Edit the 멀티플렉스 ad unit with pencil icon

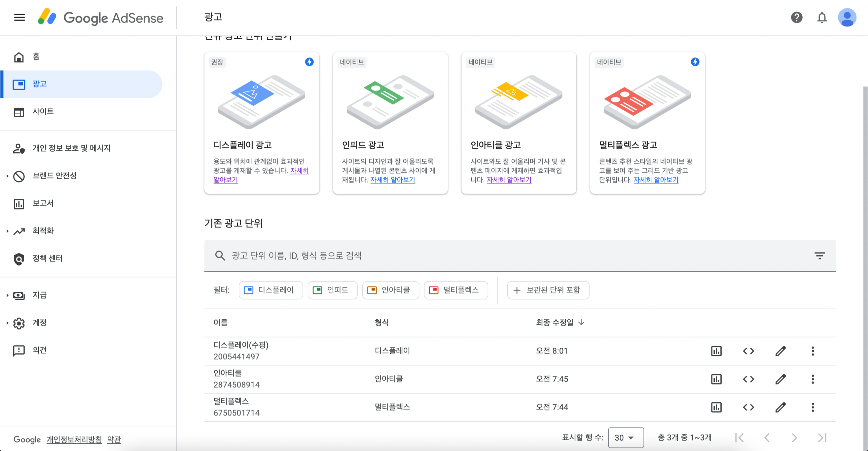tap(781, 407)
